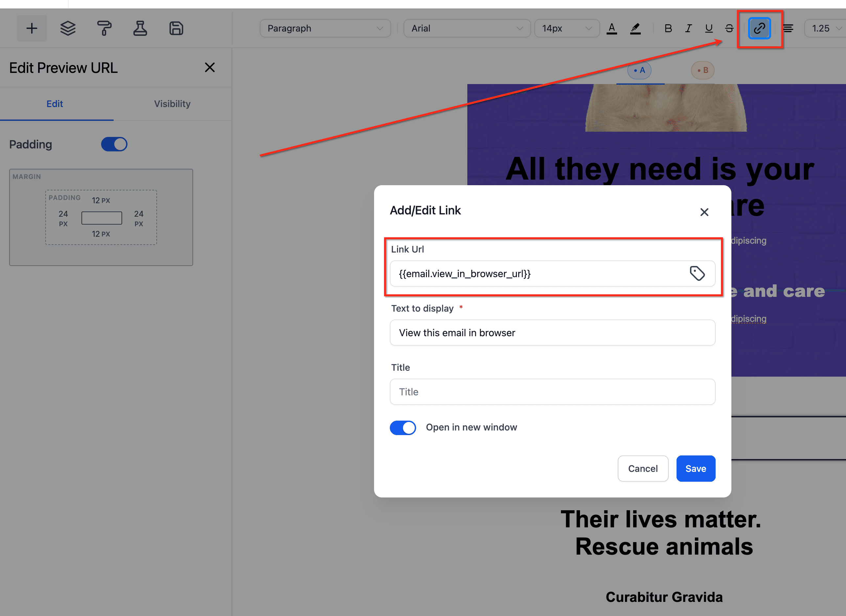Click the Save button

[x=695, y=468]
